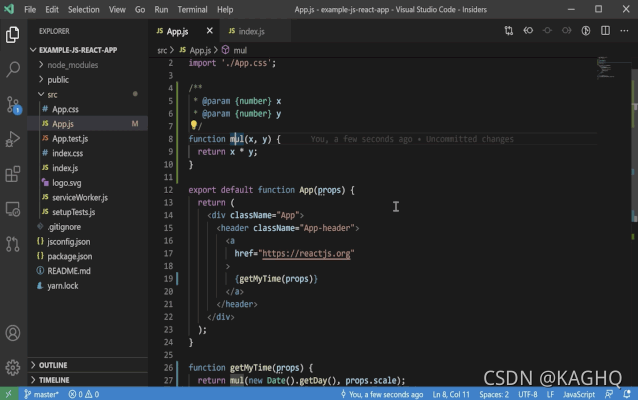The height and width of the screenshot is (400, 638).
Task: Split the editor to the right
Action: coord(605,31)
